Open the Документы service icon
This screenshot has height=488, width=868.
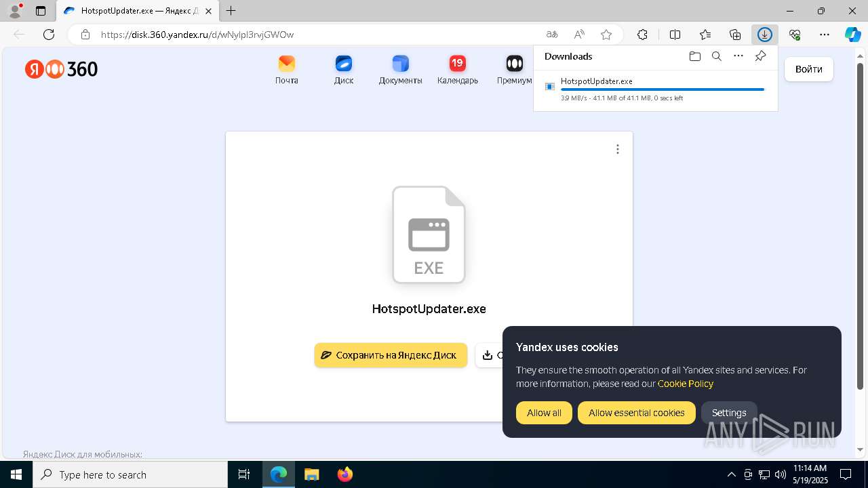[x=401, y=70]
